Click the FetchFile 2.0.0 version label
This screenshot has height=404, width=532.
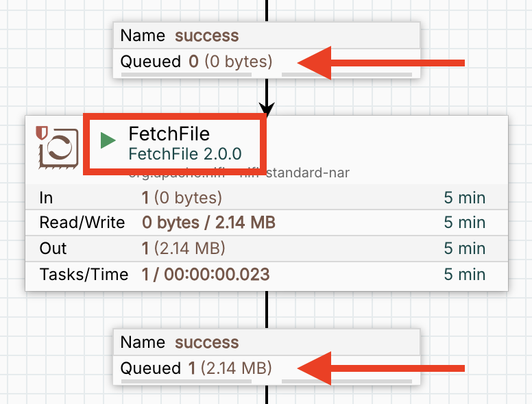tap(184, 154)
